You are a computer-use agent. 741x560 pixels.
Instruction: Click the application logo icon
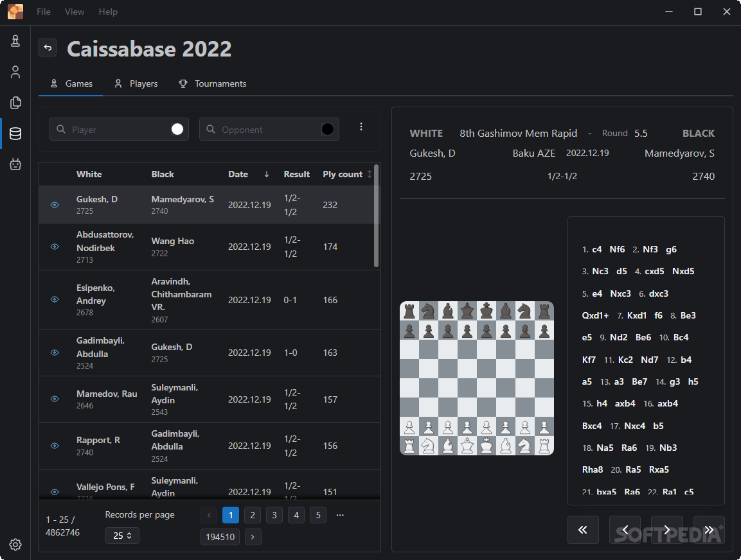15,12
